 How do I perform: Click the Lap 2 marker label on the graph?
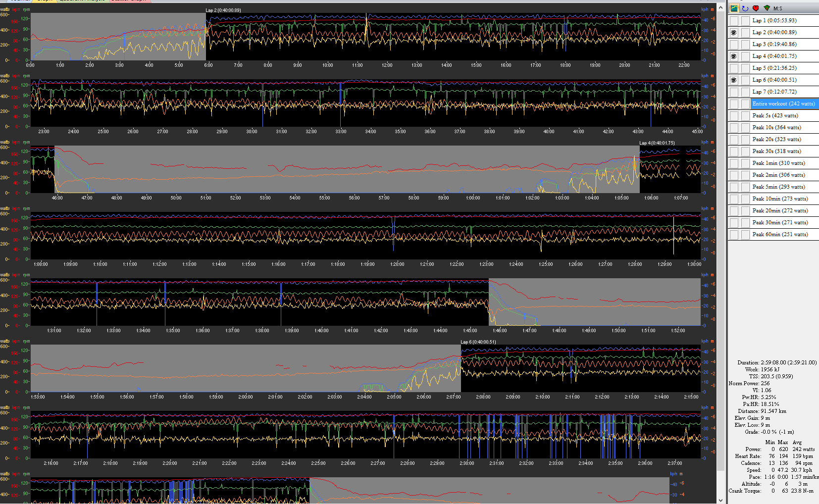(x=223, y=10)
